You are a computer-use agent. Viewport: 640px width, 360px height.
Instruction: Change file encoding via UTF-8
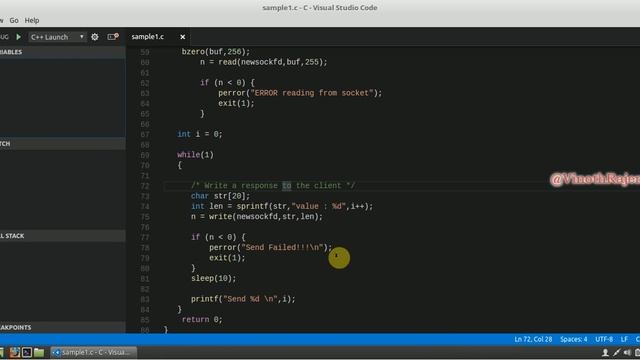[x=604, y=339]
